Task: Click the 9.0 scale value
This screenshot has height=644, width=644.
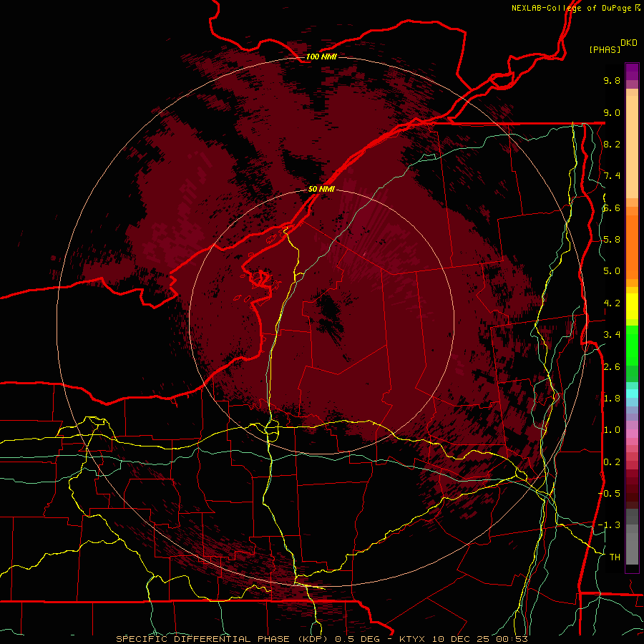Action: coord(612,112)
